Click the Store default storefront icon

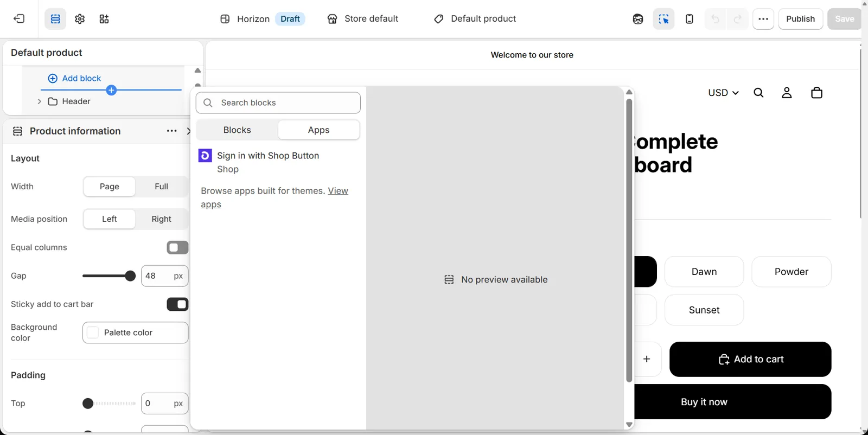(333, 19)
